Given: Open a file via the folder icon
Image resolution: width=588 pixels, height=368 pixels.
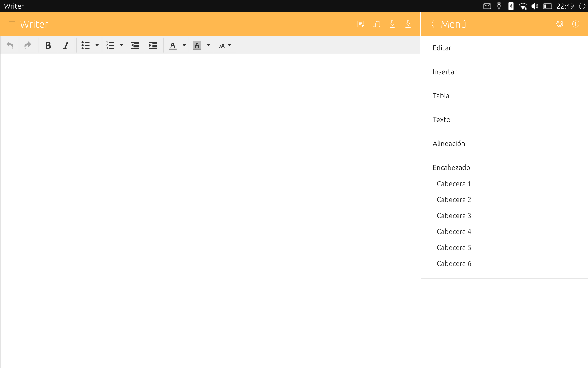Looking at the screenshot, I should [x=376, y=24].
